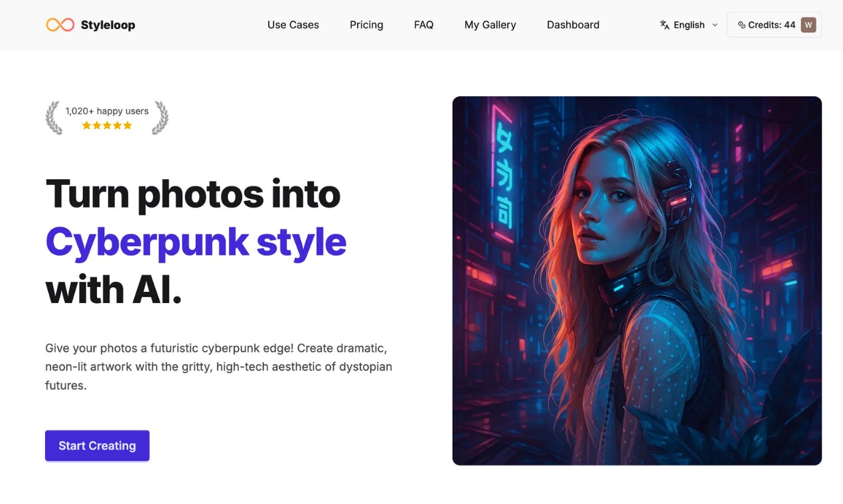Click the Cyberpunk style headline text

point(196,243)
